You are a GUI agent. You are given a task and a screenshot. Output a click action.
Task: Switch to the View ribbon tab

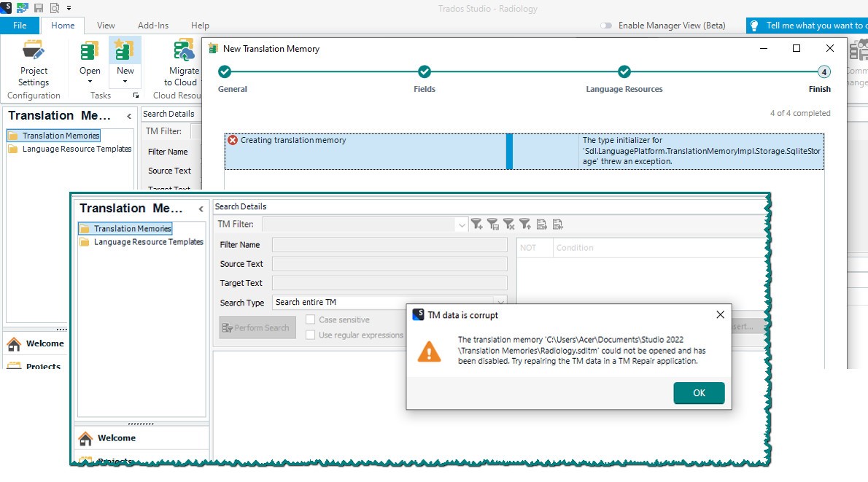(x=106, y=26)
